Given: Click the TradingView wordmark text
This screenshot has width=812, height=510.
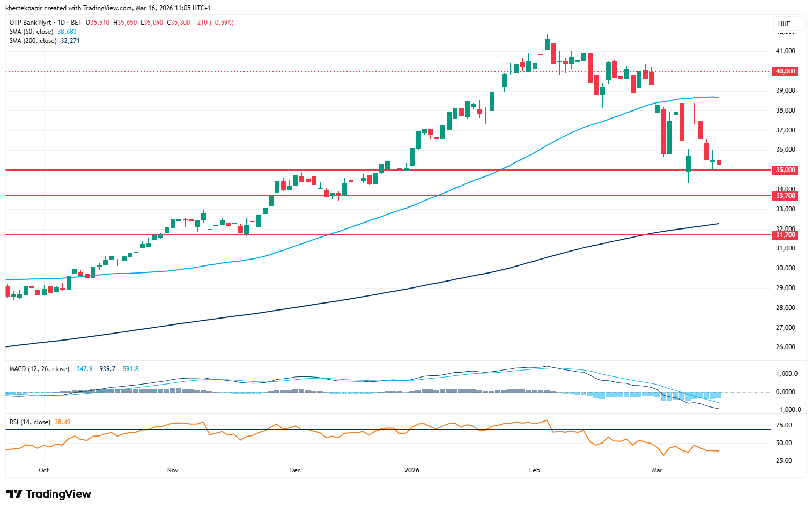Looking at the screenshot, I should [58, 494].
